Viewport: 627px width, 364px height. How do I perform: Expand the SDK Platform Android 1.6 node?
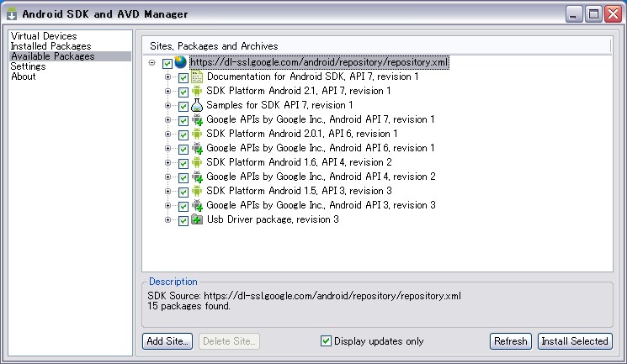[x=168, y=163]
